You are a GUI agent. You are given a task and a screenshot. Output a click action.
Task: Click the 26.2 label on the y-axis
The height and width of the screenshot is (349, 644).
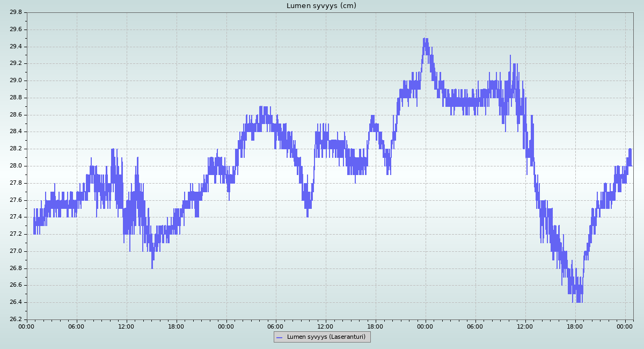(16, 319)
